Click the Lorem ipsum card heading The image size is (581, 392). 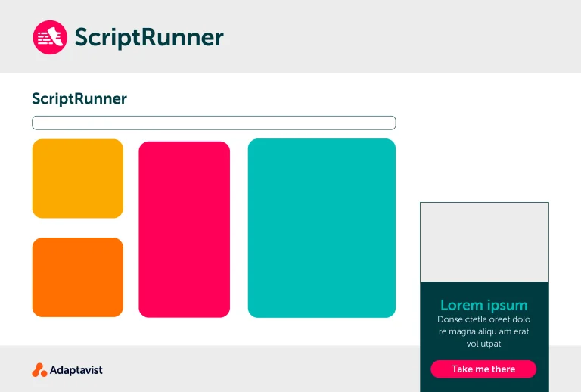pos(484,305)
